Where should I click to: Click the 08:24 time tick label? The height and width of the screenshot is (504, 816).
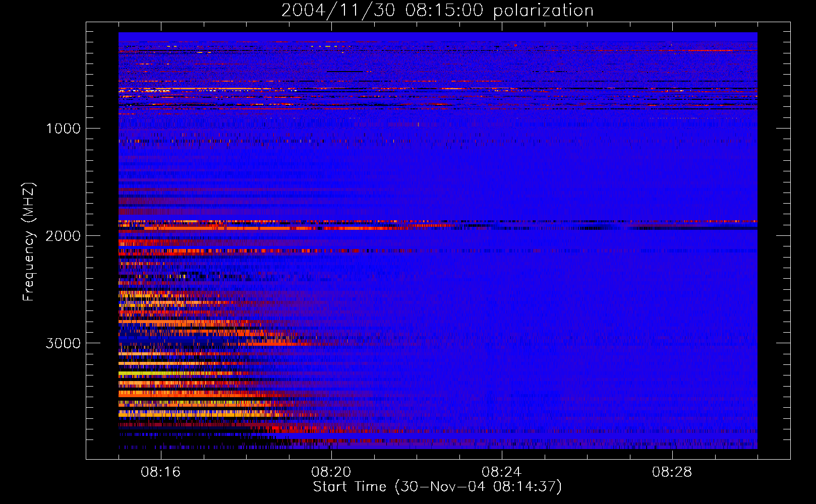[502, 472]
